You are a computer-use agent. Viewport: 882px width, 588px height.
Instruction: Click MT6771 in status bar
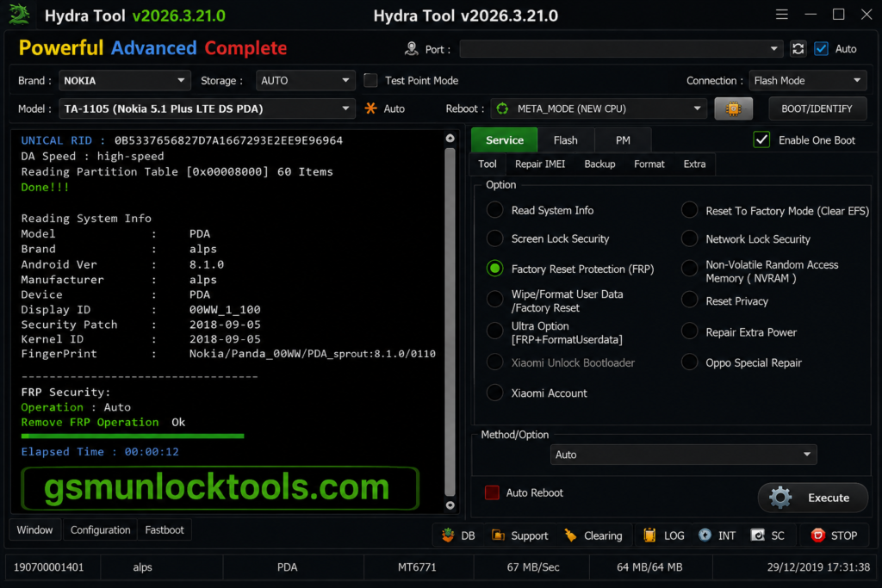tap(417, 566)
